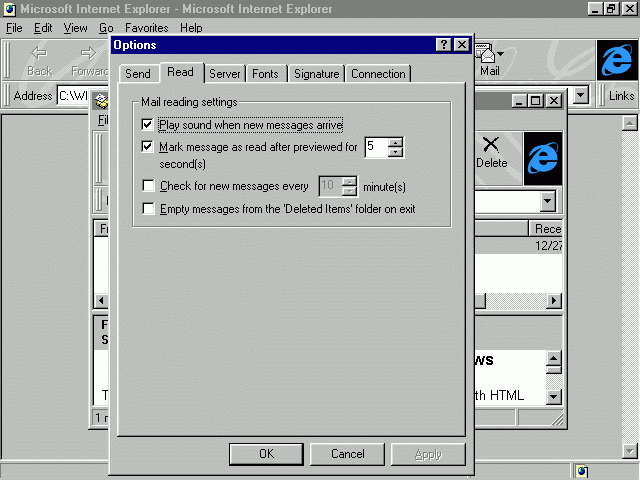Click the Internet Explorer logo in the mail window
This screenshot has height=480, width=640.
click(543, 158)
